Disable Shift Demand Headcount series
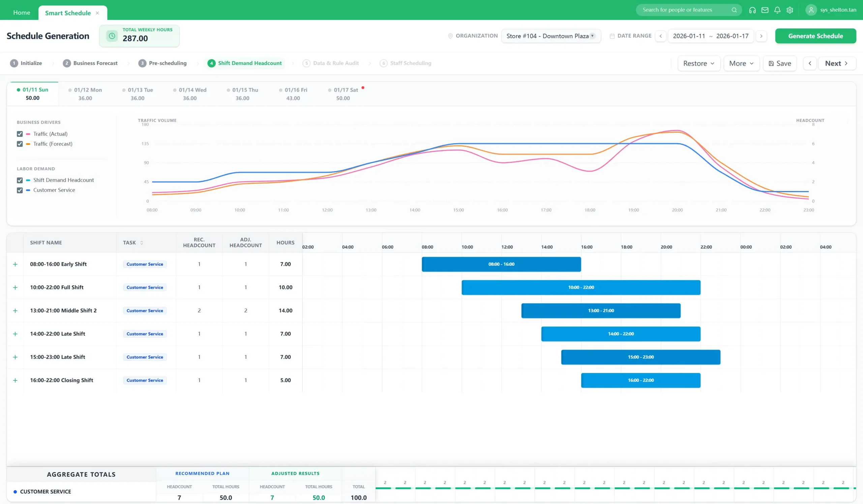863x504 pixels. 20,180
